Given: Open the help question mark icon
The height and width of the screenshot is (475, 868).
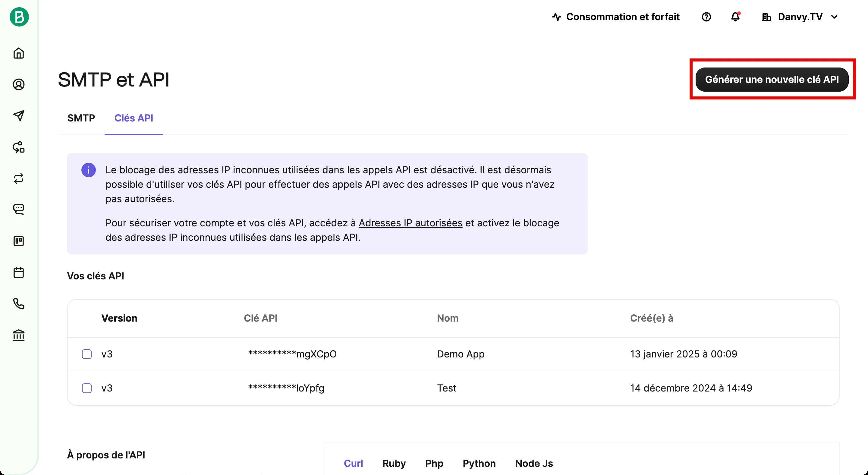Looking at the screenshot, I should (x=706, y=17).
